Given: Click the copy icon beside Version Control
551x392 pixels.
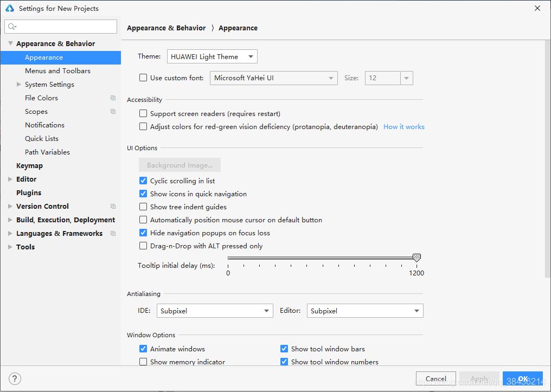Looking at the screenshot, I should (113, 207).
